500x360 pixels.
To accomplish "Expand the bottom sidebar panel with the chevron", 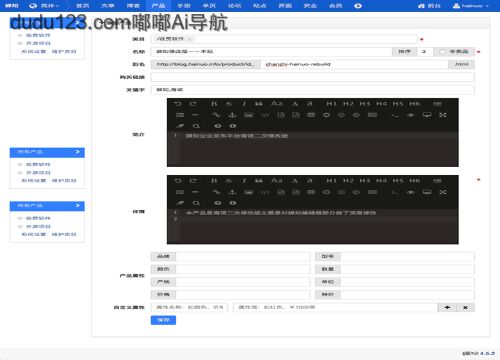I will (x=78, y=205).
